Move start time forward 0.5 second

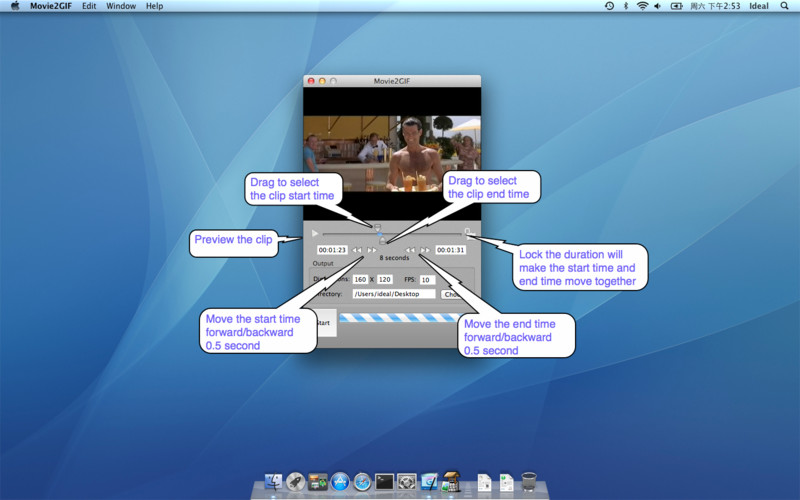tap(372, 250)
